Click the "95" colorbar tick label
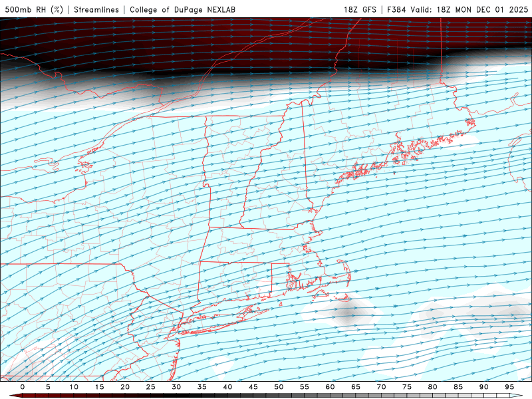This screenshot has height=399, width=532. pyautogui.click(x=509, y=387)
